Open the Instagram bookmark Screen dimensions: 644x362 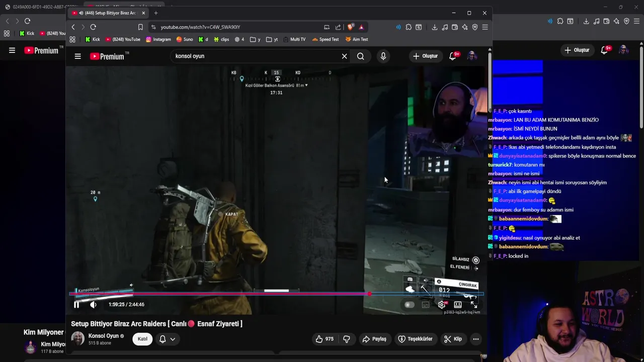[158, 39]
